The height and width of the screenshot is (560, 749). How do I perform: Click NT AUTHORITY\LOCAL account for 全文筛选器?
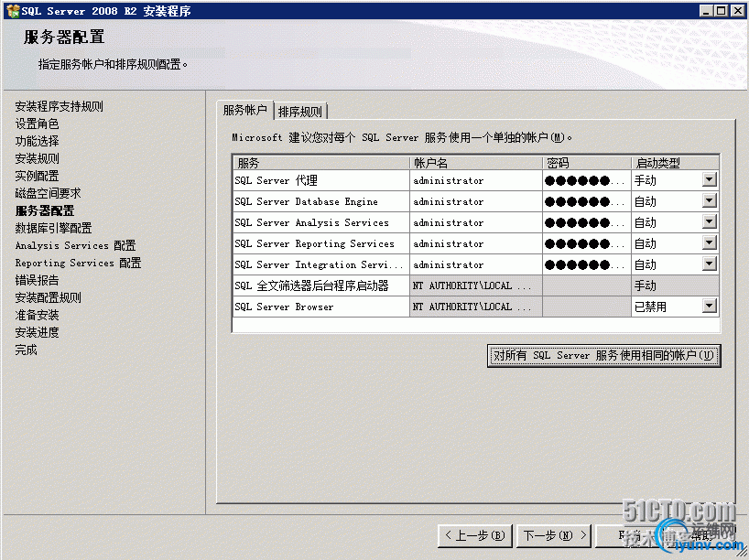click(x=476, y=285)
